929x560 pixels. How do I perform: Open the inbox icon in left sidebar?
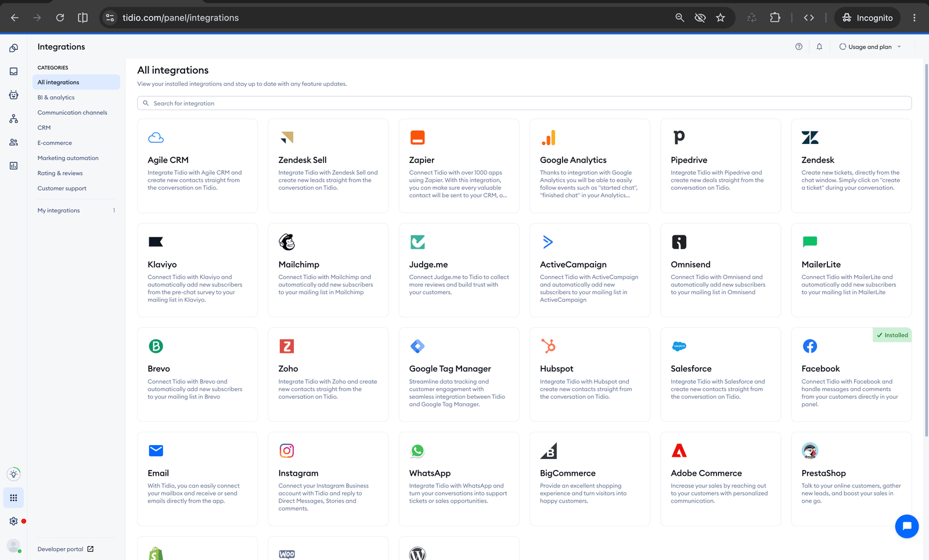[x=13, y=71]
